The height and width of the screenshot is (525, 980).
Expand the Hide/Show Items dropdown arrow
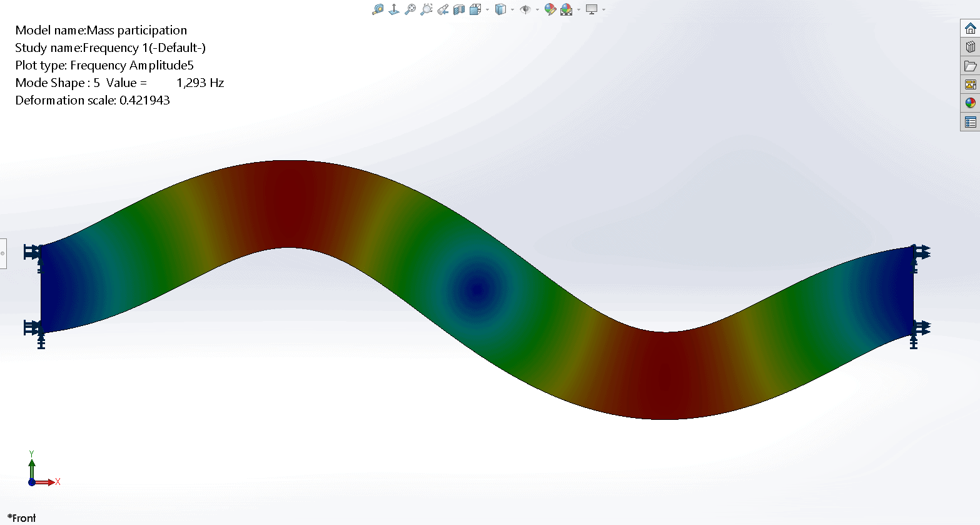coord(537,9)
